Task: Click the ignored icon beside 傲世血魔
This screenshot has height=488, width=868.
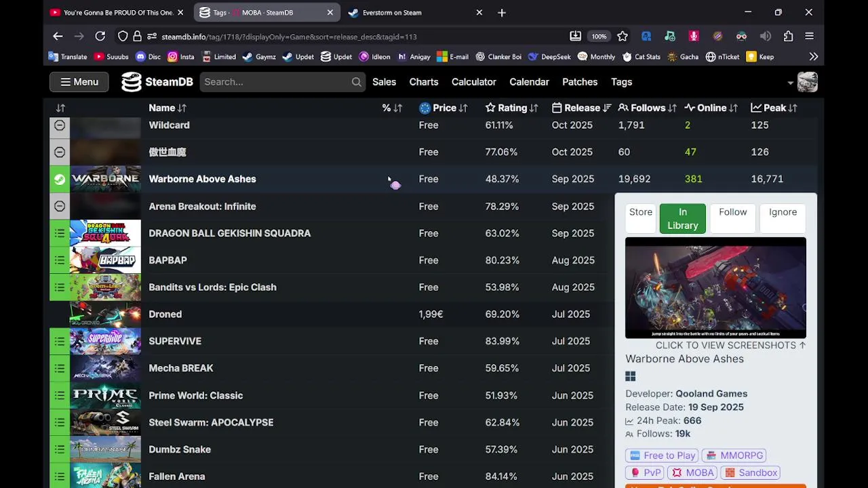Action: [x=60, y=152]
